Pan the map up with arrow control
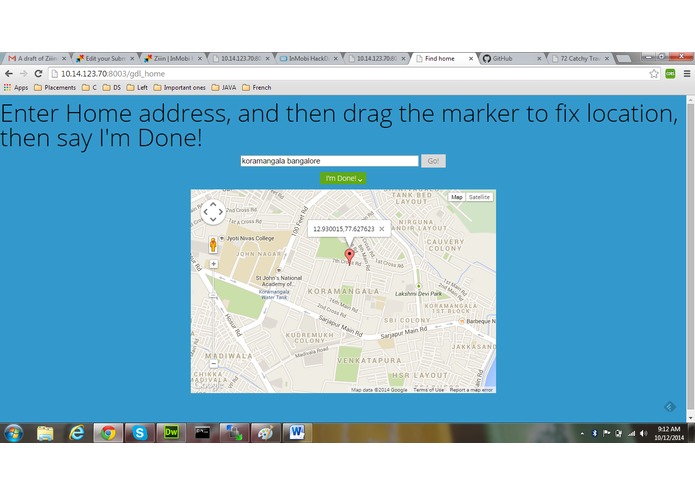 click(213, 204)
